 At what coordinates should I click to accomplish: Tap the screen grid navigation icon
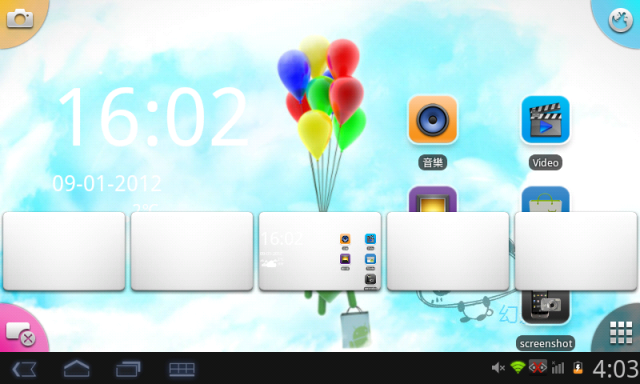click(x=182, y=369)
